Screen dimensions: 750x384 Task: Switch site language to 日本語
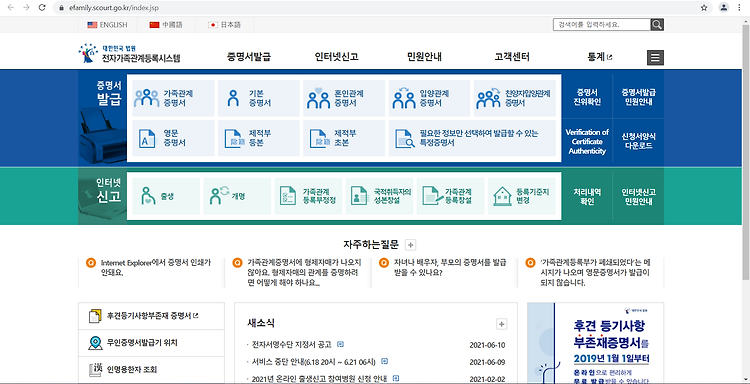click(x=224, y=25)
